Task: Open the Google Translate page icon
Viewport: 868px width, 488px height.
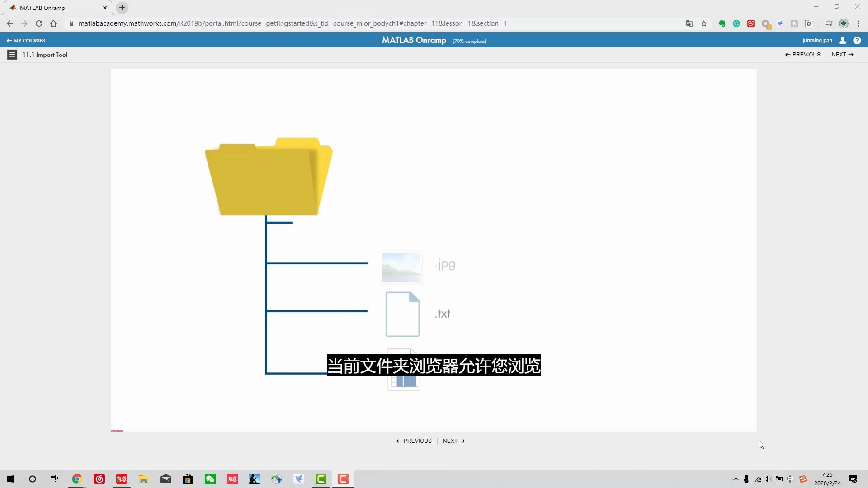Action: pyautogui.click(x=689, y=23)
